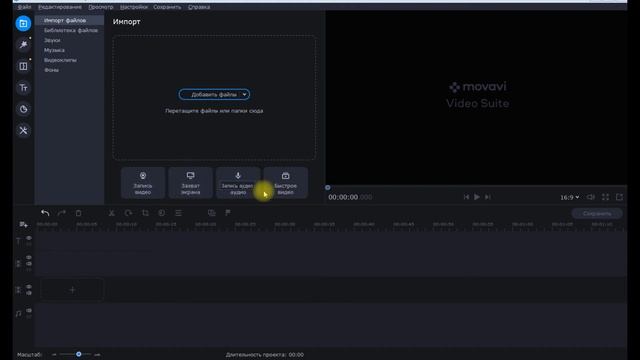Click the Масштаб zoom slider handle
The image size is (640, 360).
tap(78, 354)
